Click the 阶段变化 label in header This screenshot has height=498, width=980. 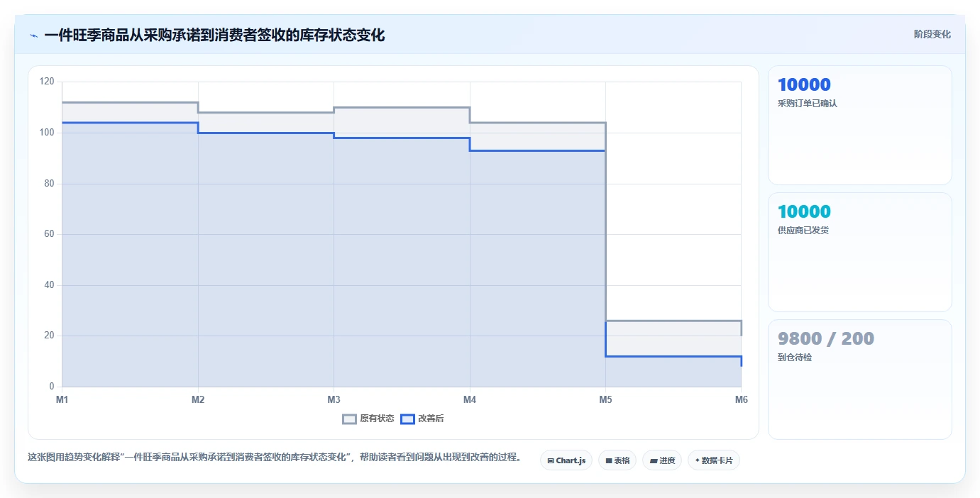[x=932, y=34]
